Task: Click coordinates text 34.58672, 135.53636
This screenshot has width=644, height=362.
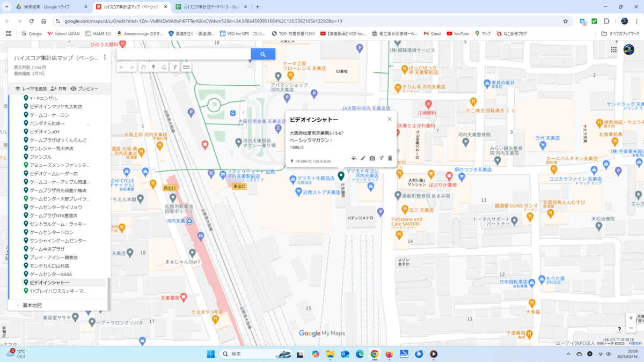Action: point(313,161)
